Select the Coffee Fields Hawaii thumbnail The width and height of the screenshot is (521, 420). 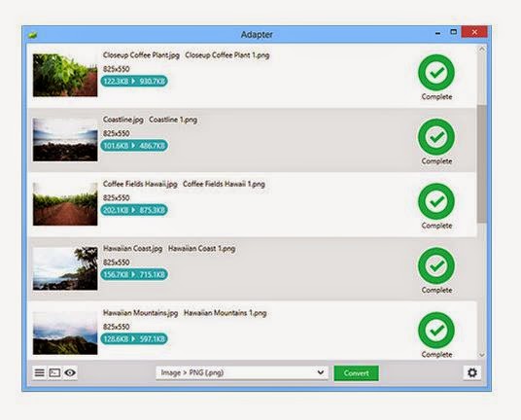65,204
